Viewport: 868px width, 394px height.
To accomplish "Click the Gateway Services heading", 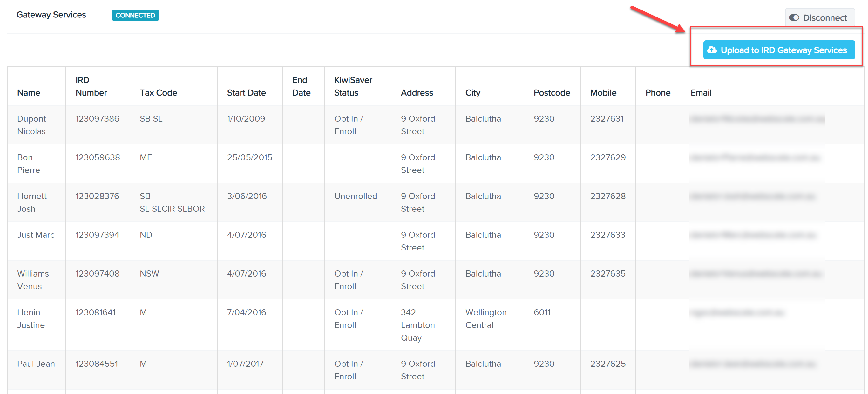I will coord(51,15).
